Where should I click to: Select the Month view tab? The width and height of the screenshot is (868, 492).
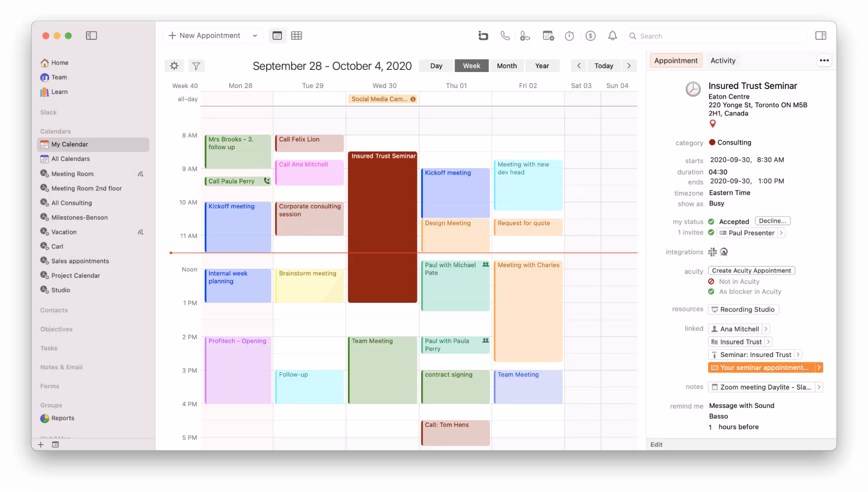(x=506, y=66)
